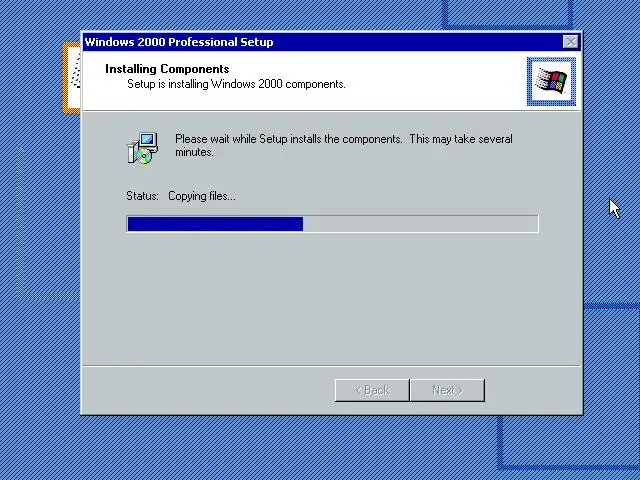Click the 'Please wait while Setup installs' message

(x=344, y=145)
